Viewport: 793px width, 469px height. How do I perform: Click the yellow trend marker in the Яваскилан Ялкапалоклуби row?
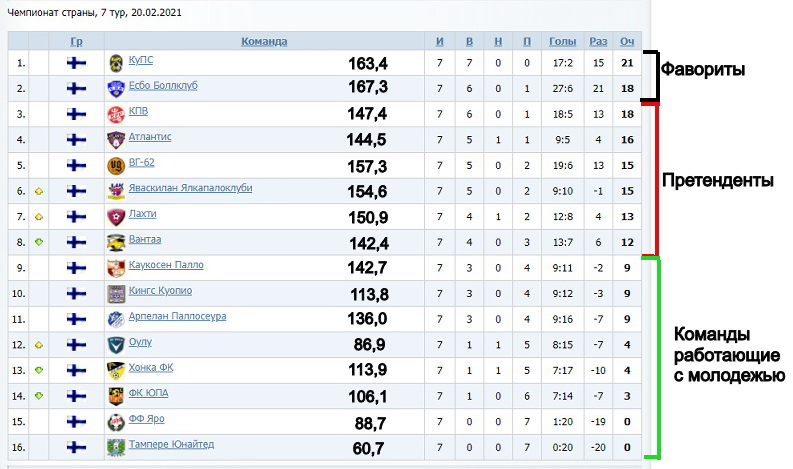pos(38,190)
